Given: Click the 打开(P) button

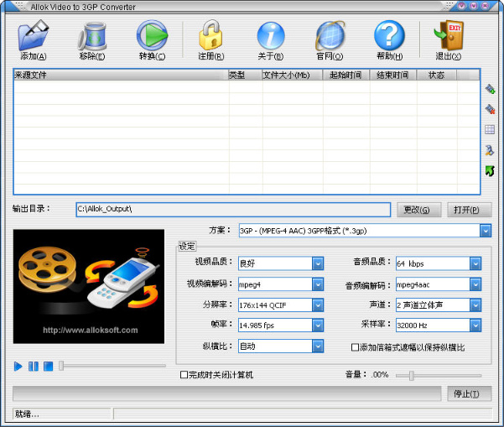Looking at the screenshot, I should [x=469, y=210].
